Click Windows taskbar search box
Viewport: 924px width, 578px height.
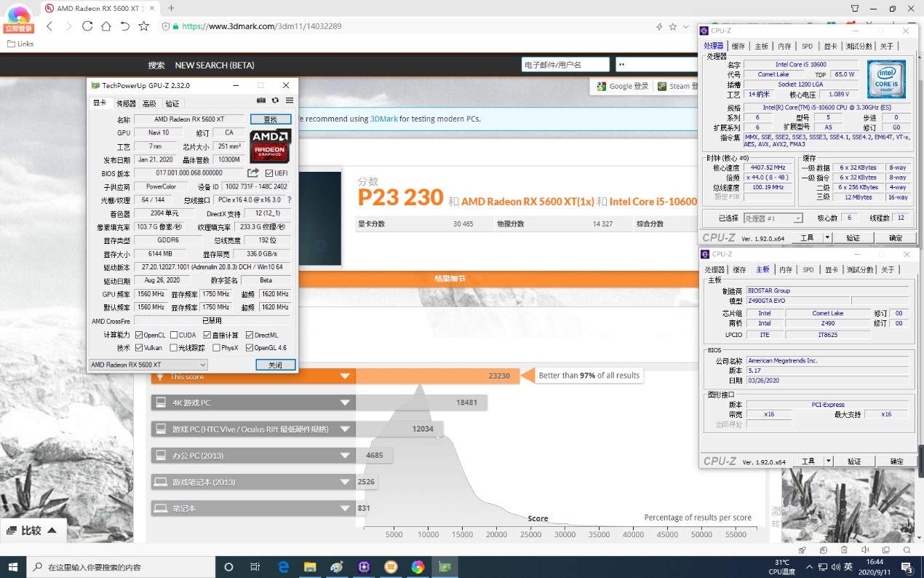pos(119,566)
